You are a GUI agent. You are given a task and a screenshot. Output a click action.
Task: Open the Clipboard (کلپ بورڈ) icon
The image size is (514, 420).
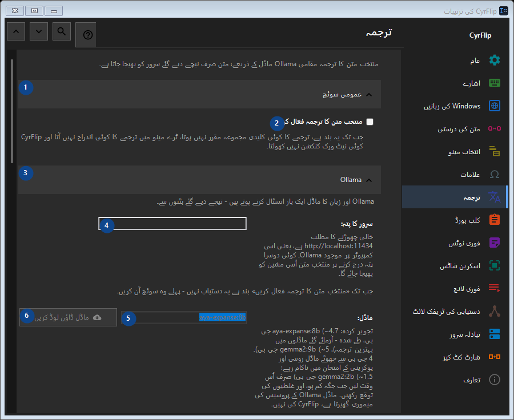click(495, 220)
